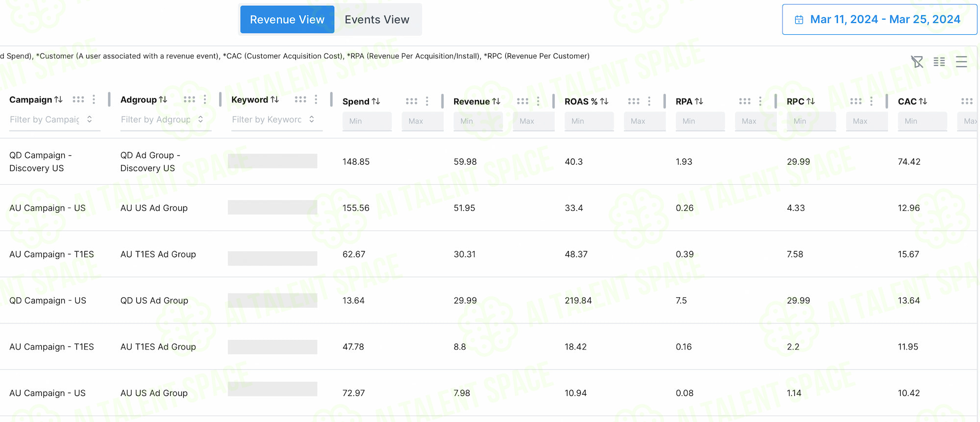This screenshot has height=422, width=980.
Task: Sort by Keyword column arrows
Action: point(275,99)
